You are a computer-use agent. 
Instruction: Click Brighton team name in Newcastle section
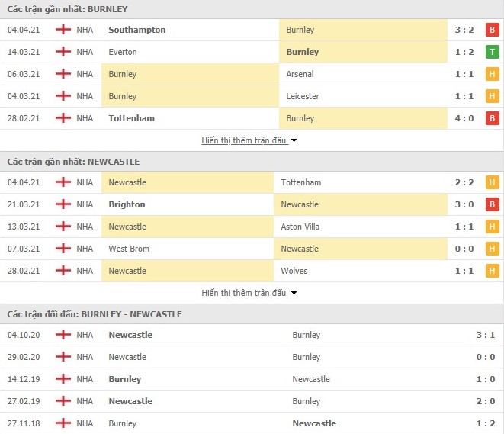pos(127,204)
